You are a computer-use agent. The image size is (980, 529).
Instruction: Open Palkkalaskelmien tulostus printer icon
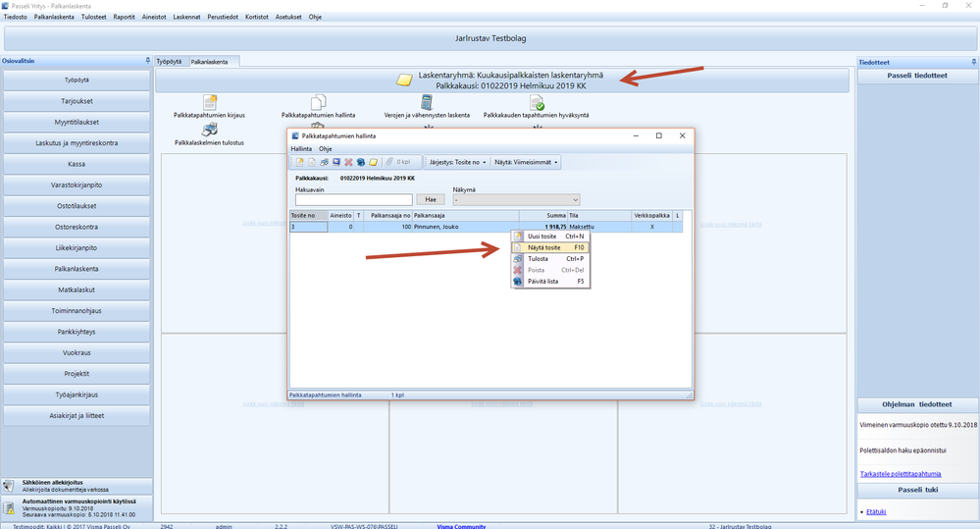pyautogui.click(x=209, y=130)
